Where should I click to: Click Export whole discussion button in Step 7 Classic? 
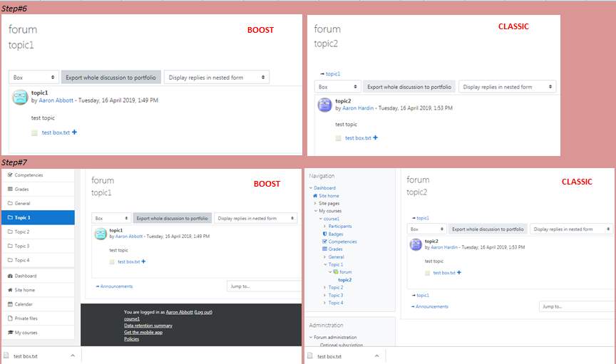pyautogui.click(x=488, y=229)
